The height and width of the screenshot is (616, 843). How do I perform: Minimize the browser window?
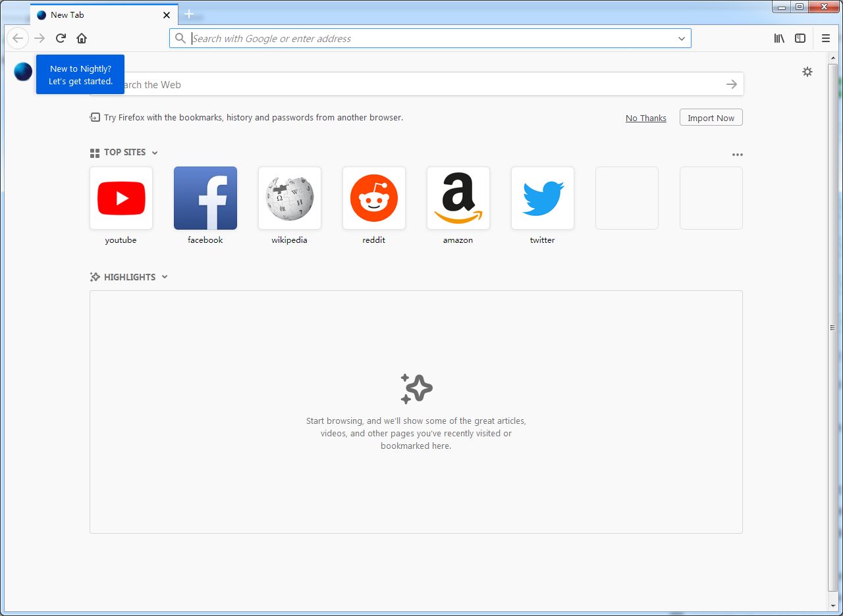782,7
